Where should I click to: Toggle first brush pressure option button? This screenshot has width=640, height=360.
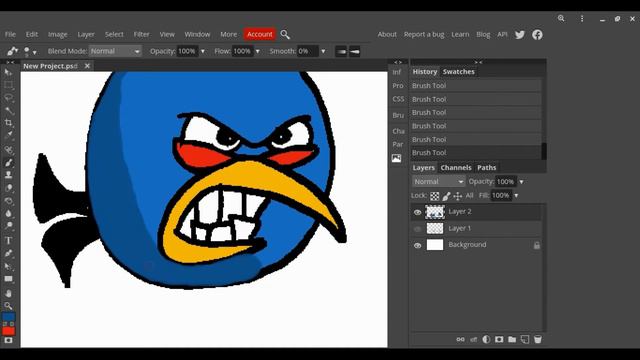click(x=341, y=51)
